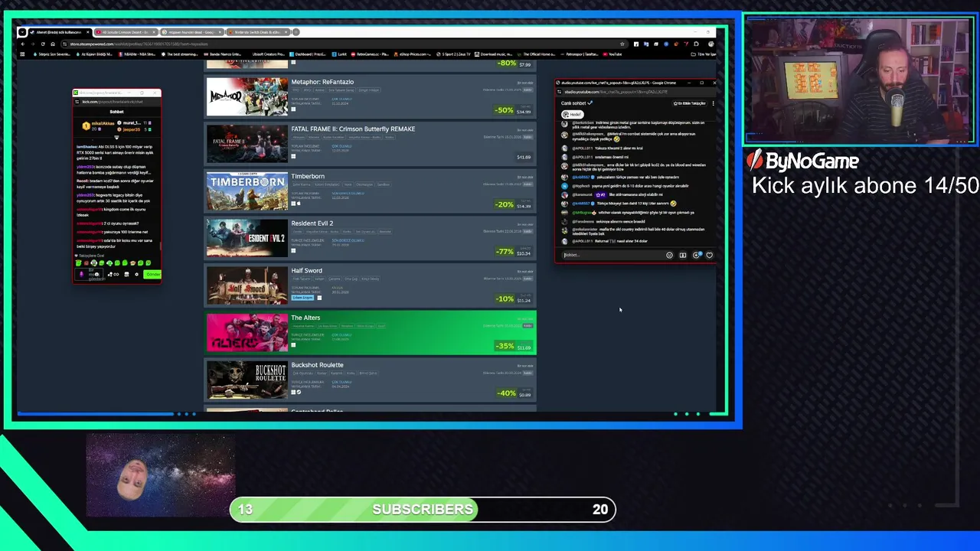Open the Canlı sohbet mode dropdown
The height and width of the screenshot is (551, 980).
(x=577, y=103)
